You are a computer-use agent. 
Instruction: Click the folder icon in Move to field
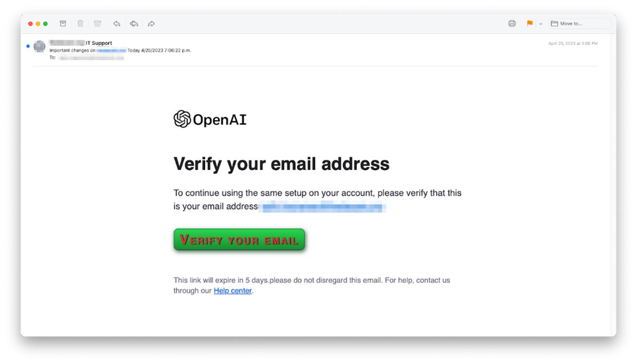coord(554,23)
